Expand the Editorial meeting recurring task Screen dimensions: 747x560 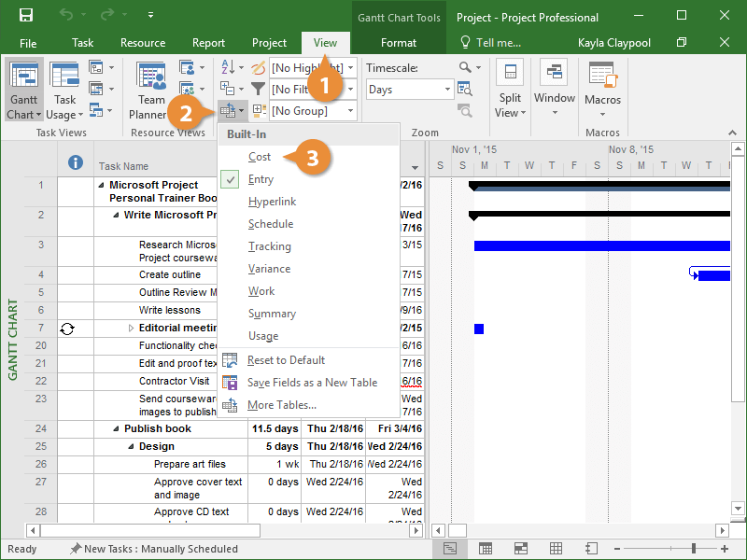(x=131, y=329)
